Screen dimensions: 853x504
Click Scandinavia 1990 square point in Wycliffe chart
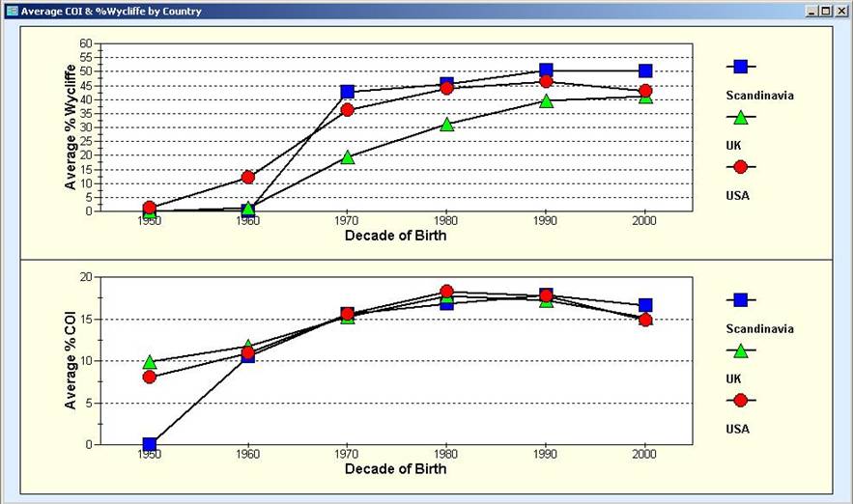pos(546,70)
